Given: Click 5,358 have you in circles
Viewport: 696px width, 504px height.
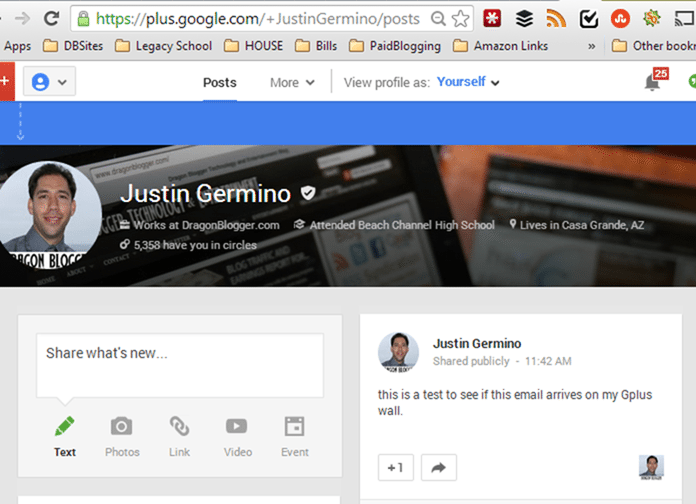Looking at the screenshot, I should [x=188, y=245].
